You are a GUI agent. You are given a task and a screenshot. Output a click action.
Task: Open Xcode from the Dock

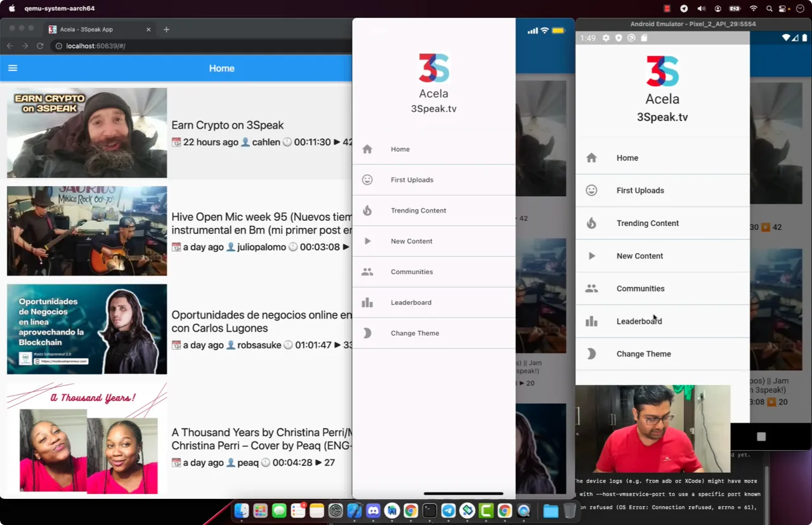tap(354, 510)
